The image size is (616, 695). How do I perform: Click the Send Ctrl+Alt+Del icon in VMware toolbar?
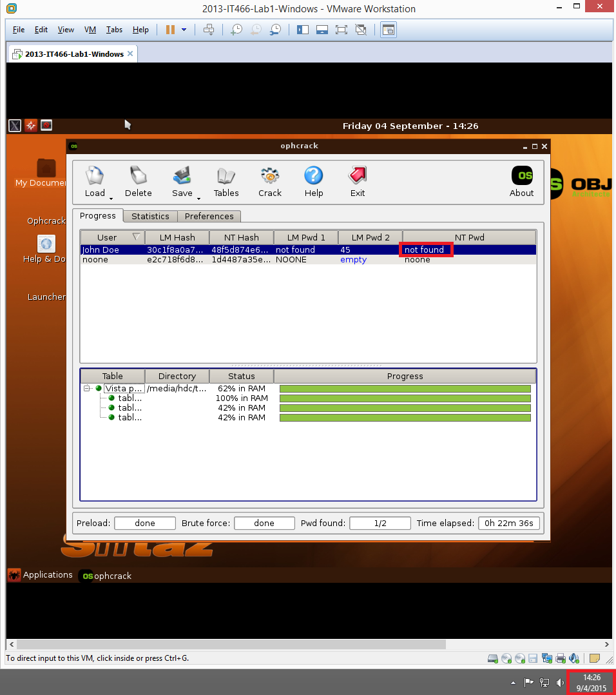[209, 30]
